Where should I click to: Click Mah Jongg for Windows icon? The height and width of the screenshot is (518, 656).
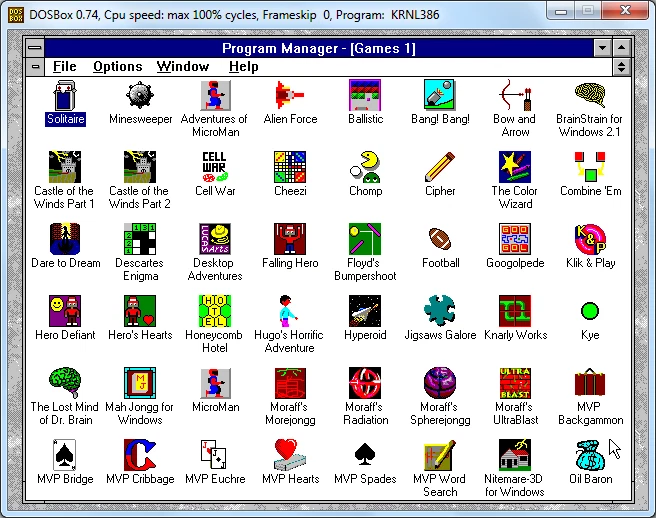[140, 383]
